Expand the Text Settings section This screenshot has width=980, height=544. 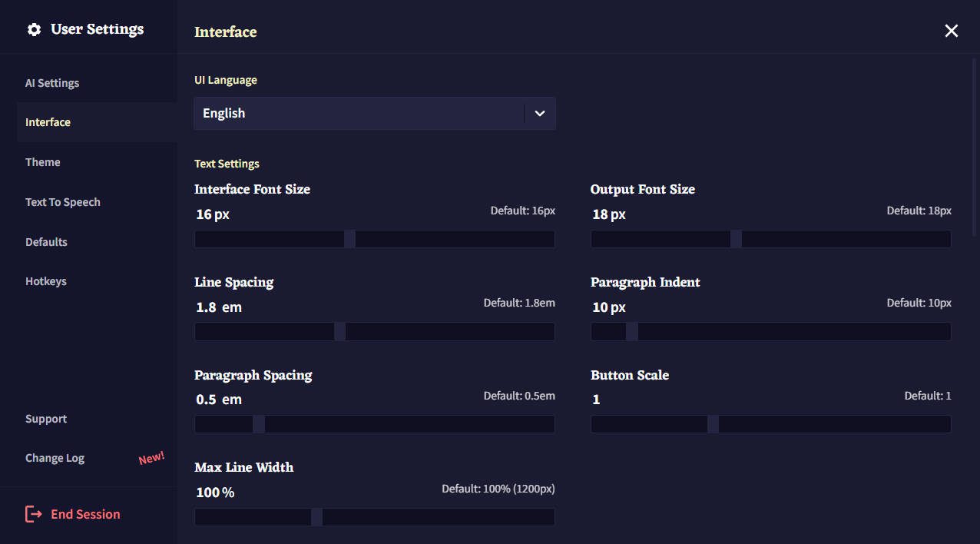[x=227, y=163]
